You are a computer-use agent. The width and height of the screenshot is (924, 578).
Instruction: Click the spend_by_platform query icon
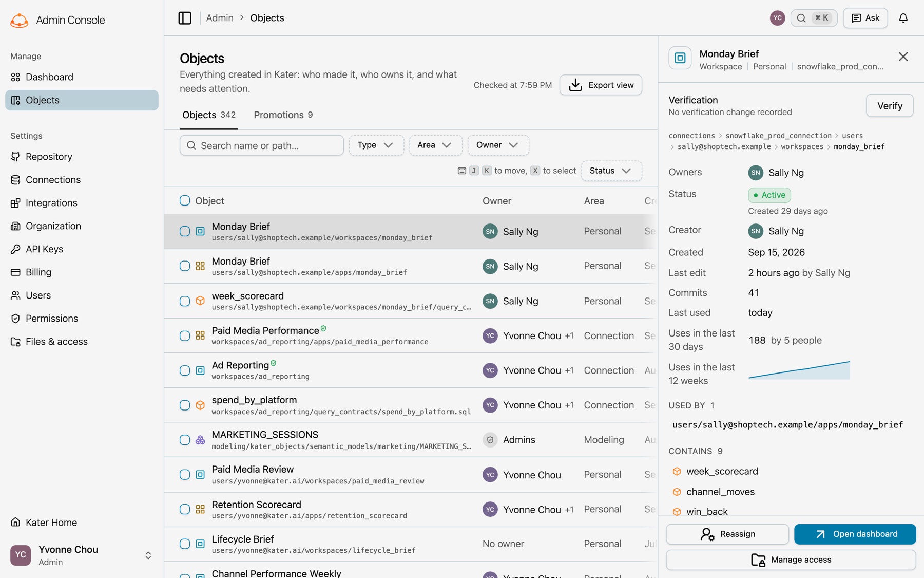click(200, 405)
